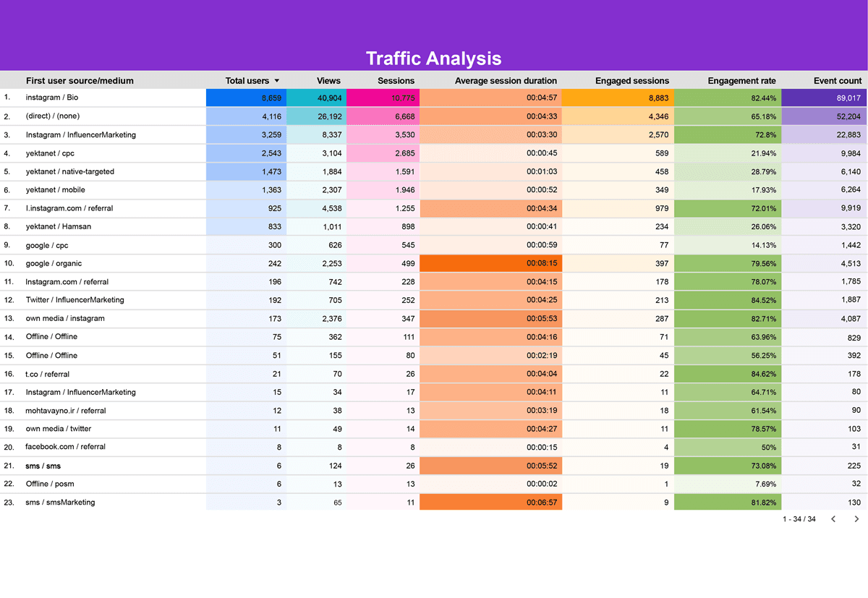Image resolution: width=868 pixels, height=598 pixels.
Task: Go to previous page of table
Action: (833, 519)
